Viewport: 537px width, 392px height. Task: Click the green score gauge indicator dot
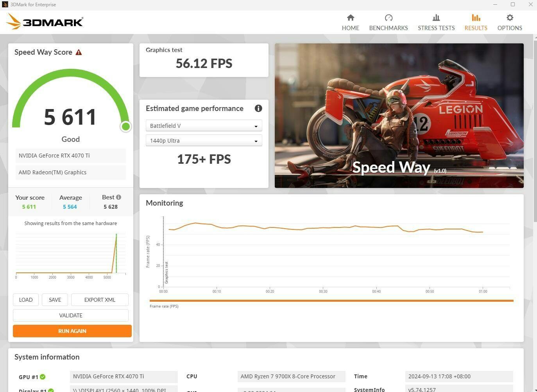pos(126,126)
